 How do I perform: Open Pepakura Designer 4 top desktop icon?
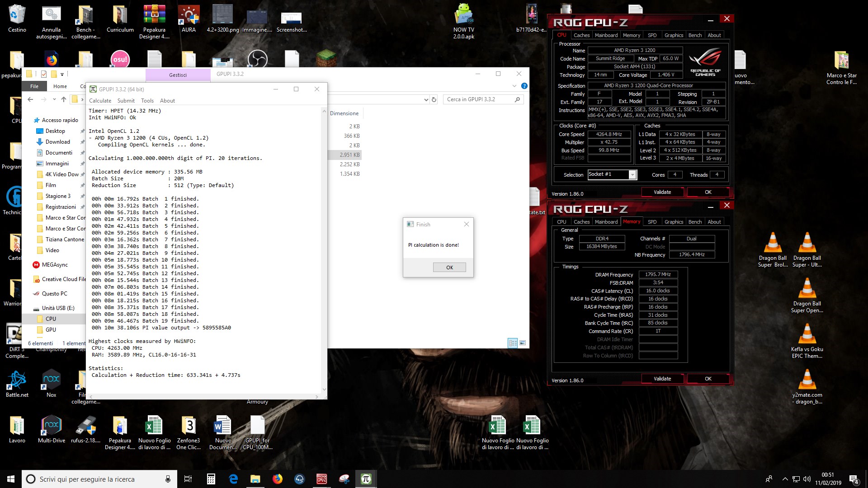[x=154, y=22]
